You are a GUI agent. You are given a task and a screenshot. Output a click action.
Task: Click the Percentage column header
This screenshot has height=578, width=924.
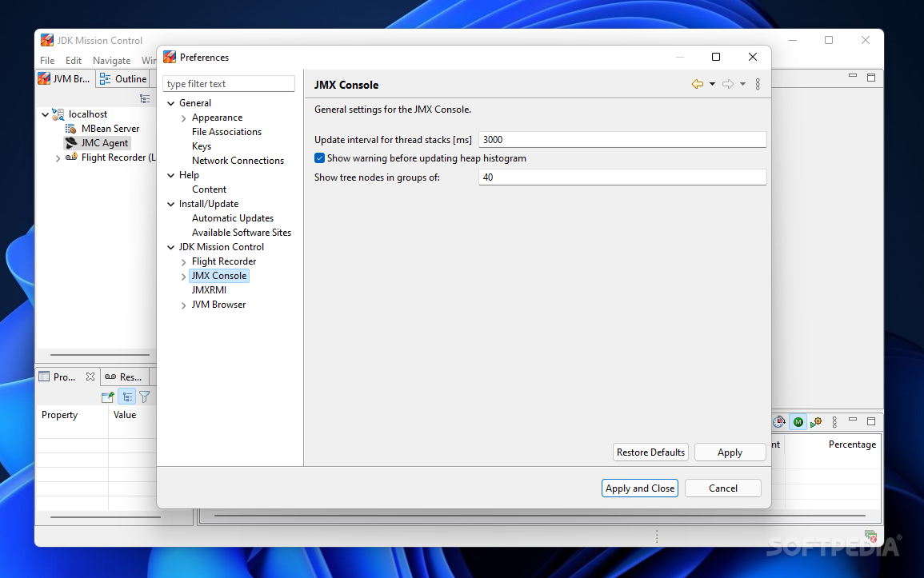(851, 444)
